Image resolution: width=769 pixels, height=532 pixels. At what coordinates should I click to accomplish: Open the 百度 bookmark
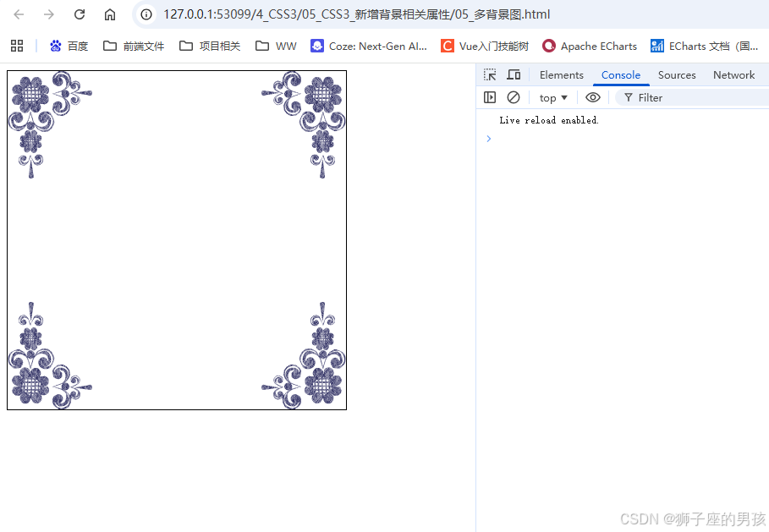tap(69, 46)
